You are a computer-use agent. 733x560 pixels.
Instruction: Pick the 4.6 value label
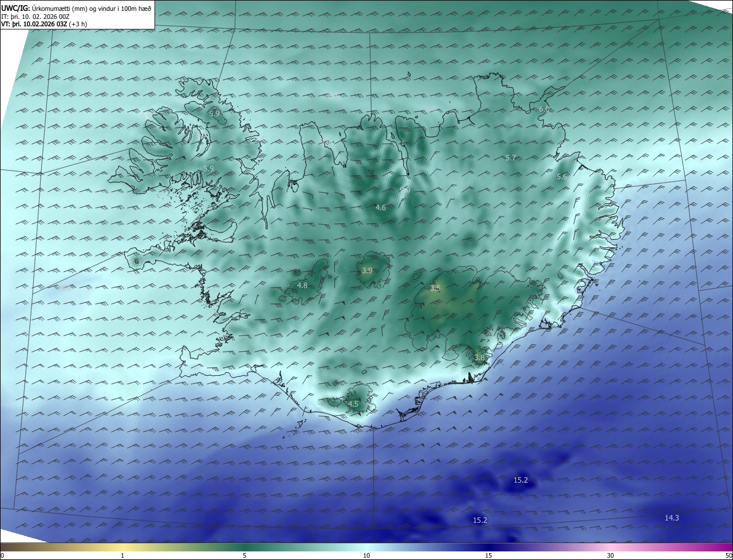tap(380, 208)
